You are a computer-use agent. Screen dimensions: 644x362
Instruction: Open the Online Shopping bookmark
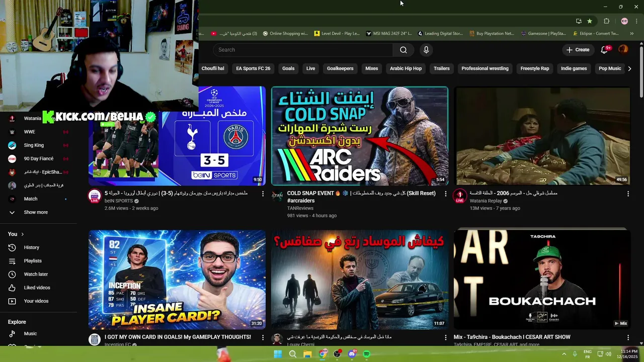[x=285, y=34]
